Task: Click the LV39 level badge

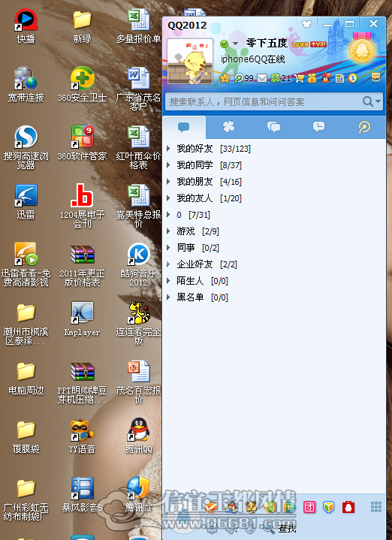Action: pyautogui.click(x=300, y=44)
